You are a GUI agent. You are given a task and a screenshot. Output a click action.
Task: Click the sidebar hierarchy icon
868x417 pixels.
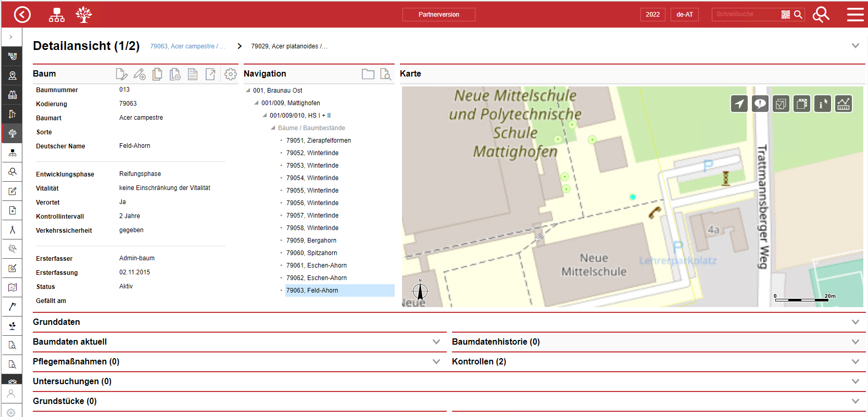click(x=12, y=153)
